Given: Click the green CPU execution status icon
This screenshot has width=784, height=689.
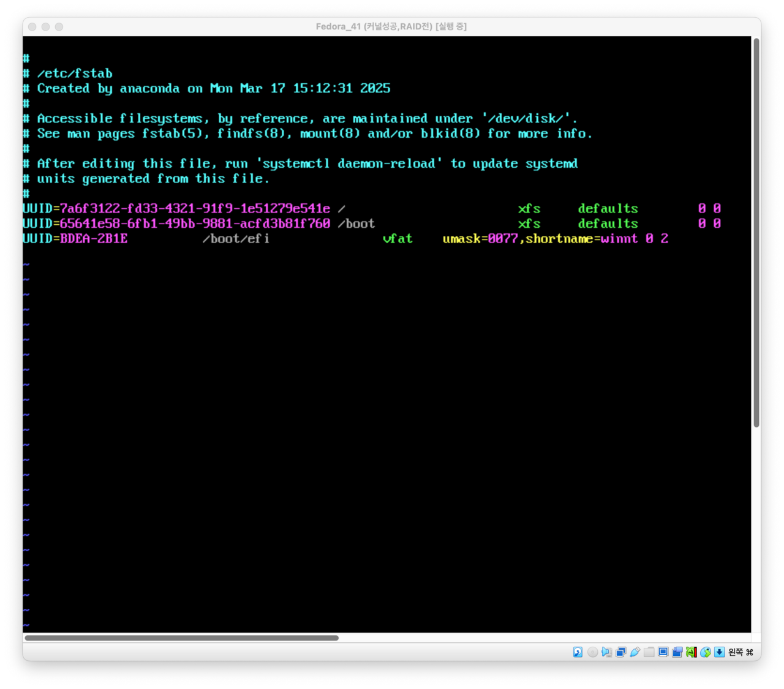Looking at the screenshot, I should (692, 652).
